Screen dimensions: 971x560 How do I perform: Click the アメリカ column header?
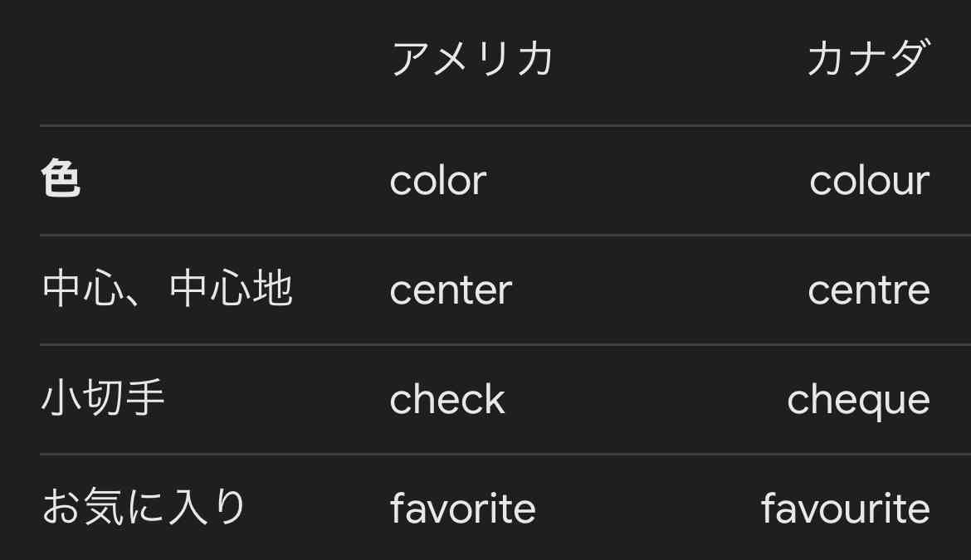coord(472,58)
